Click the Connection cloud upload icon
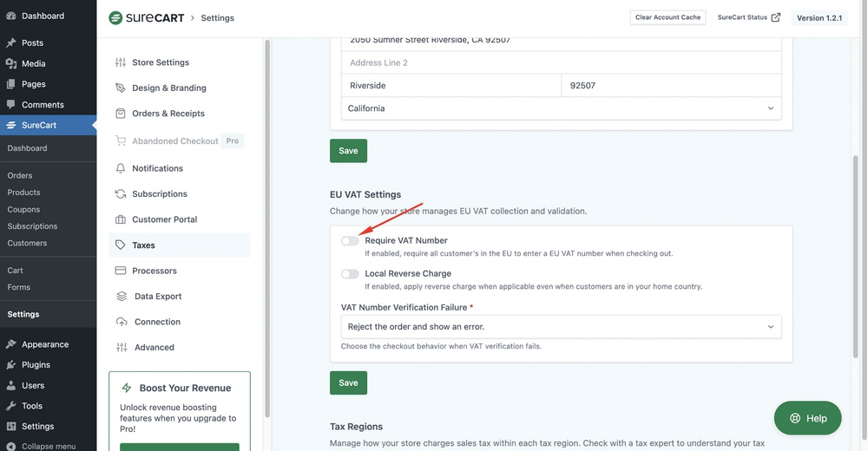The image size is (868, 451). pyautogui.click(x=122, y=322)
